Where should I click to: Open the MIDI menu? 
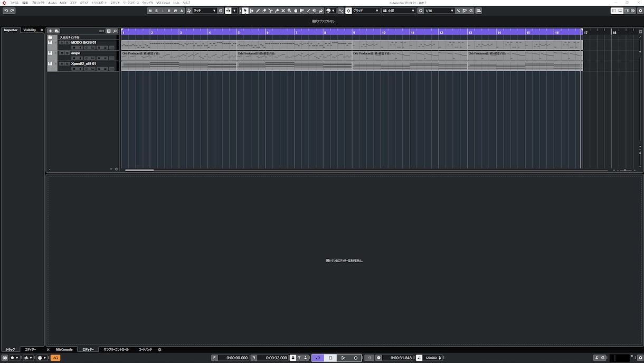[x=63, y=3]
